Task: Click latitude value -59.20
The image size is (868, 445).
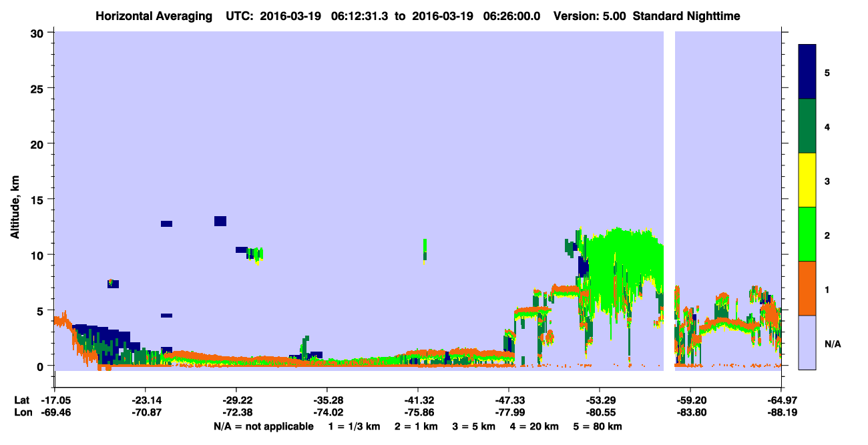Action: [x=690, y=400]
